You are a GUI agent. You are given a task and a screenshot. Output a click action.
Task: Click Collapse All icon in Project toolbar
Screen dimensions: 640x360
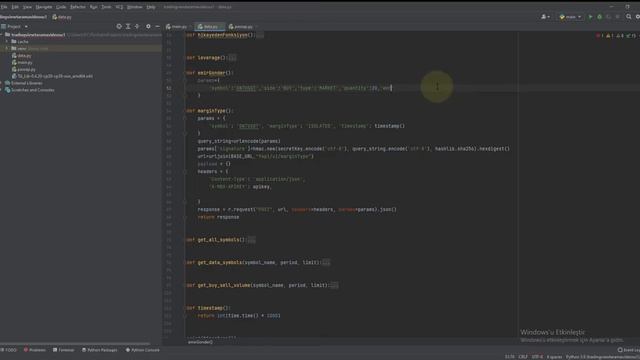[x=137, y=26]
